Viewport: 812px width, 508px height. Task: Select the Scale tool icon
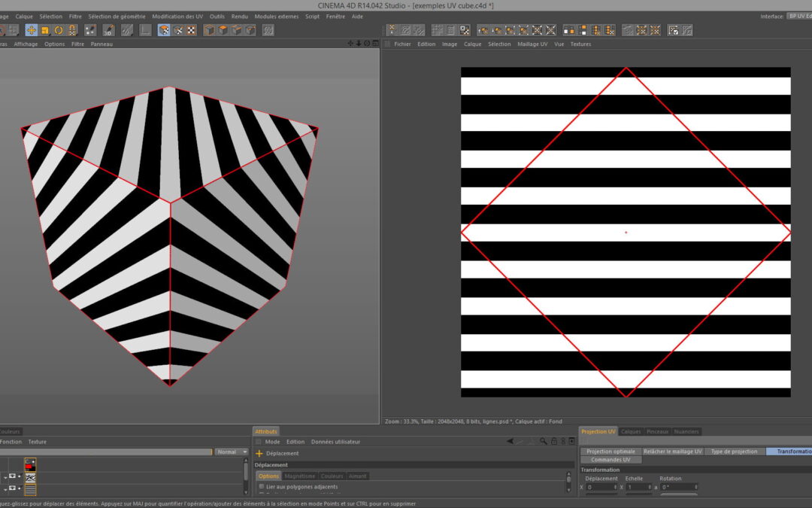(44, 30)
